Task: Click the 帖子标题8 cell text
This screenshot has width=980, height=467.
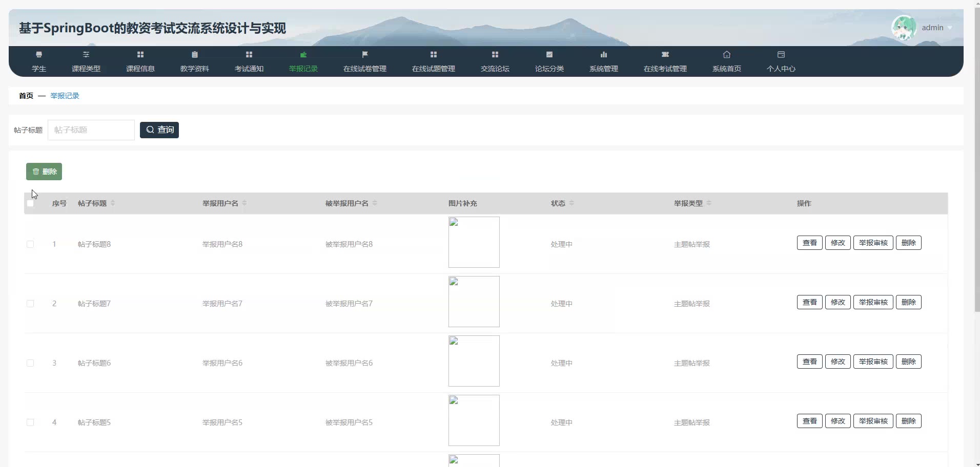Action: 94,244
